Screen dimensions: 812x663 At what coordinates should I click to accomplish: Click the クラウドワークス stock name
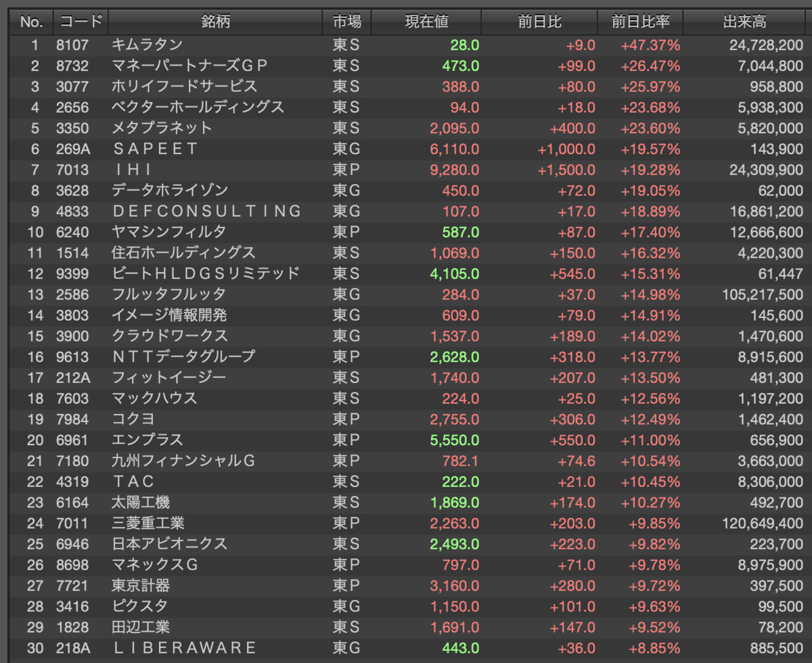170,336
